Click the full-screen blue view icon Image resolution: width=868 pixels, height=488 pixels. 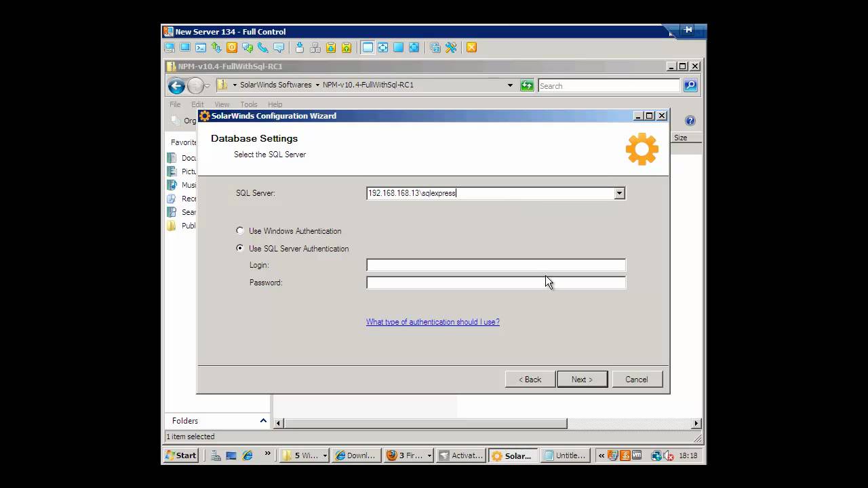(398, 47)
